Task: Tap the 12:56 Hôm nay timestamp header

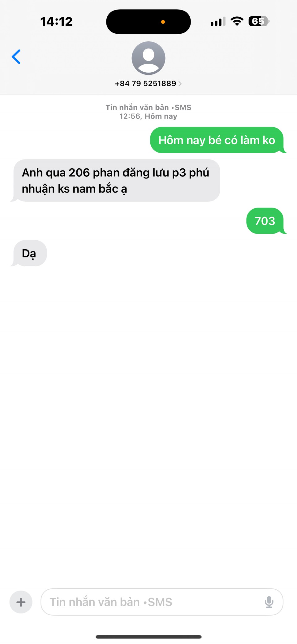Action: (x=148, y=116)
